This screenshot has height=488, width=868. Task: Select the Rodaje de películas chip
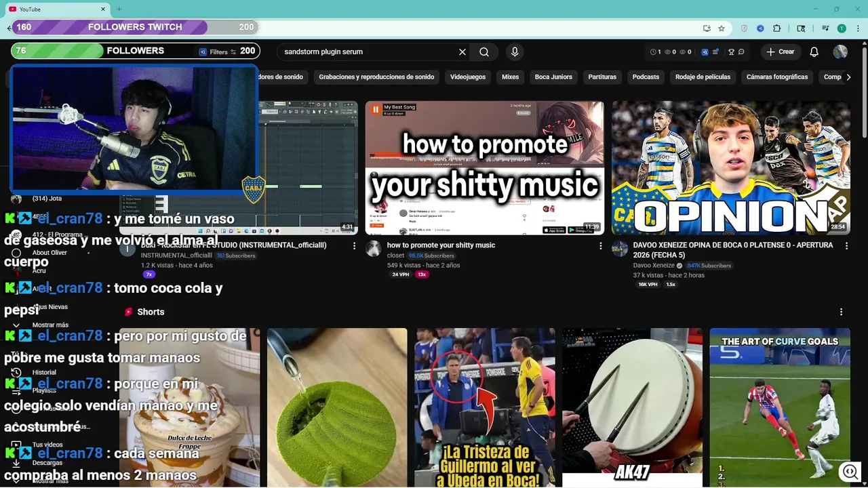click(703, 77)
